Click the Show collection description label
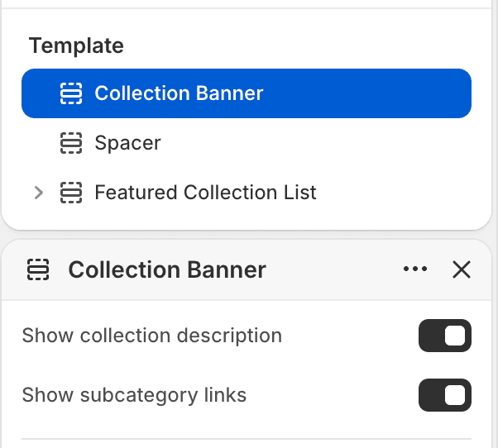This screenshot has height=448, width=498. click(152, 336)
